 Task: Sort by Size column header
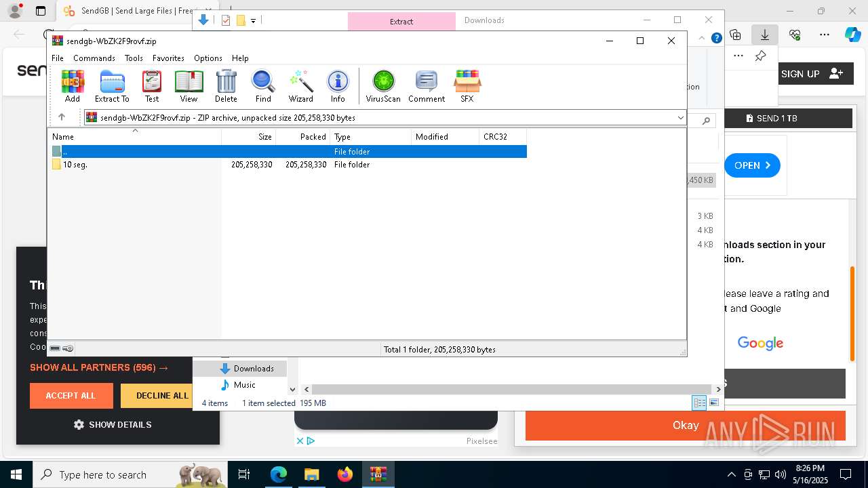coord(248,137)
